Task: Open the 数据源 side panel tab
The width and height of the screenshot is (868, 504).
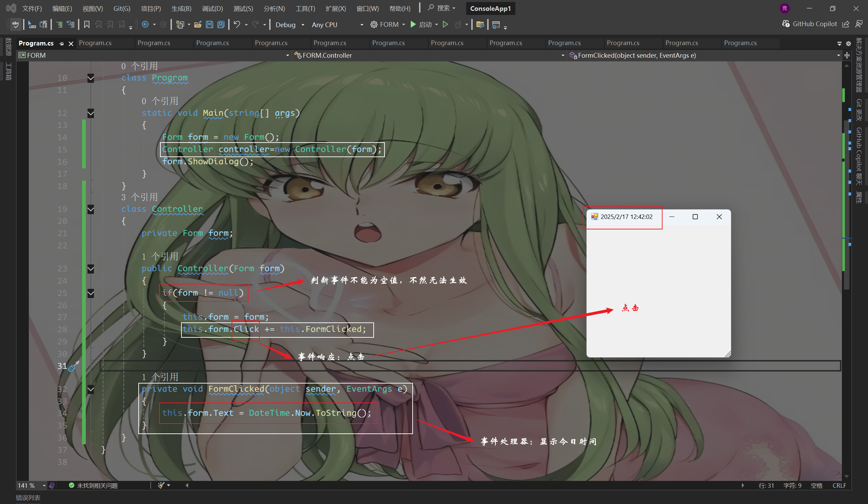Action: [x=8, y=46]
